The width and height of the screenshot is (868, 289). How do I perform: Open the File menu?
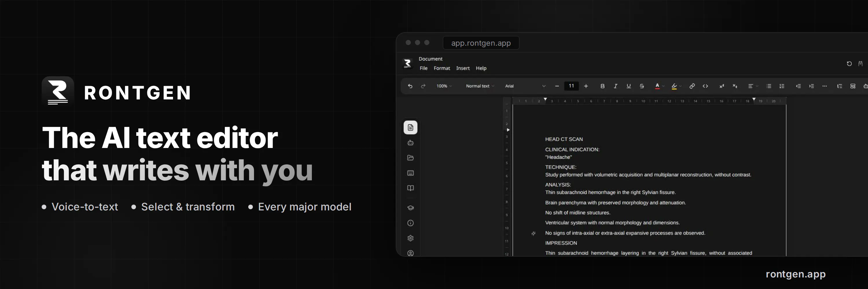click(424, 68)
